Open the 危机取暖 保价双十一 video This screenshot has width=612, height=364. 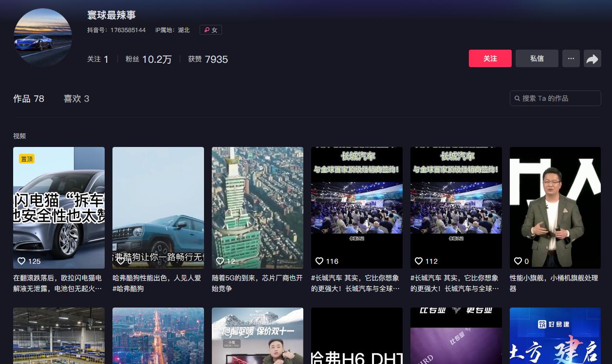pos(258,336)
